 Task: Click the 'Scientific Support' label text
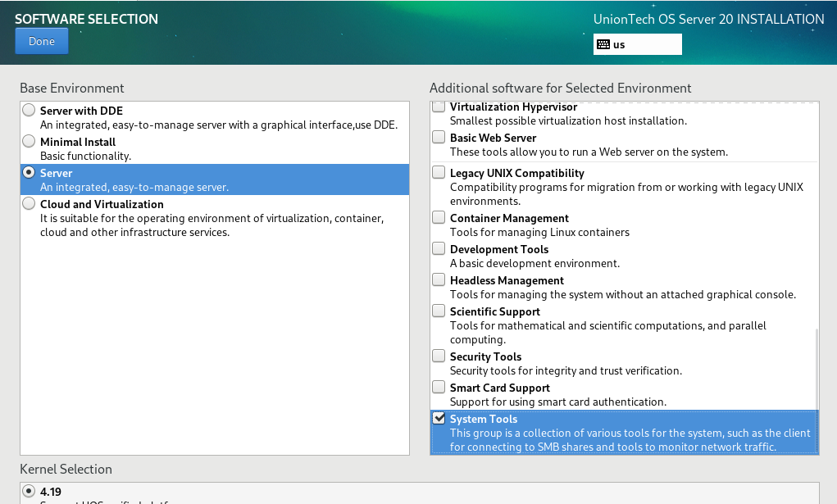coord(495,311)
